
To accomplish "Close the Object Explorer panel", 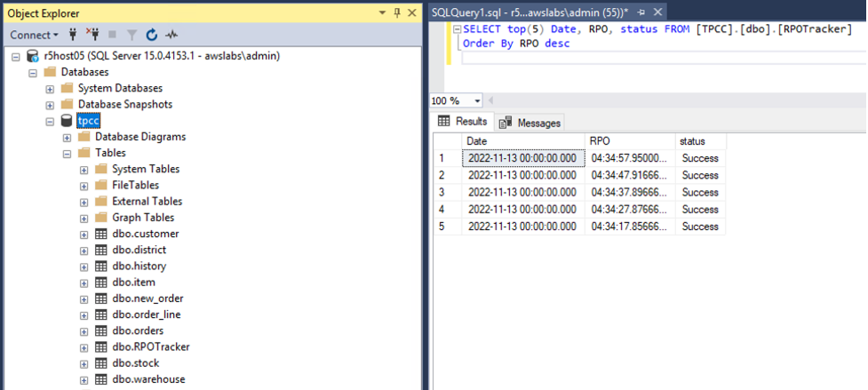I will (412, 12).
